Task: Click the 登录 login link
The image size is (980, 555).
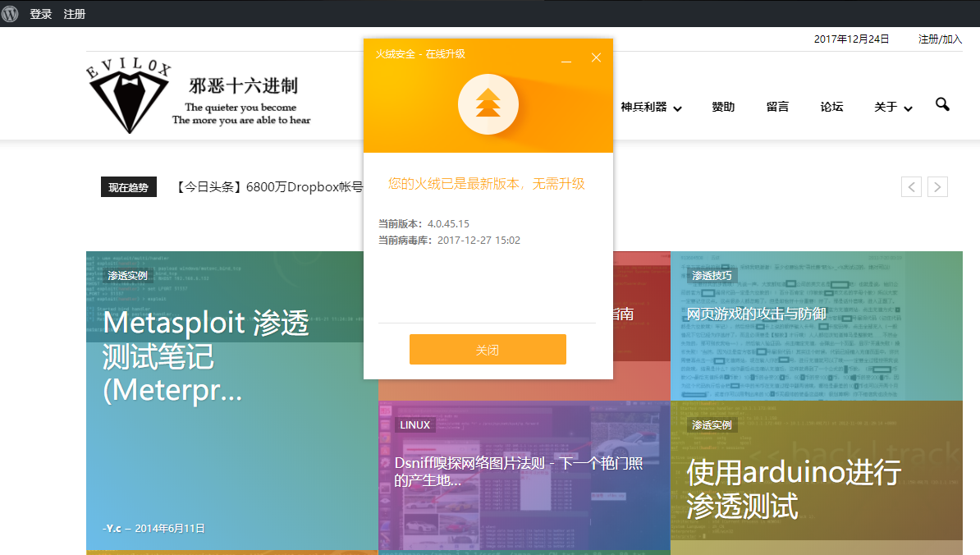Action: tap(40, 14)
